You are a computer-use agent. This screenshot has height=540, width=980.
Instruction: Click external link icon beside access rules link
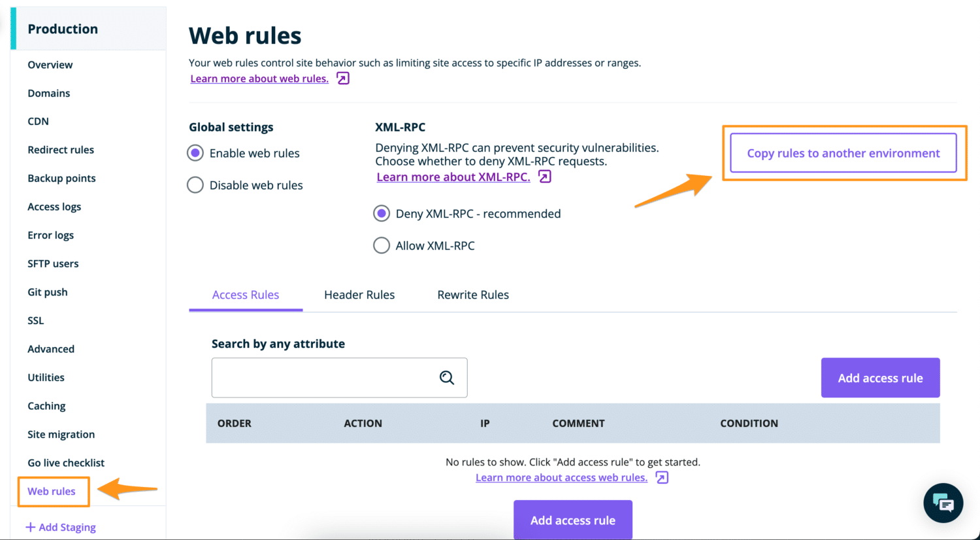[x=661, y=477]
